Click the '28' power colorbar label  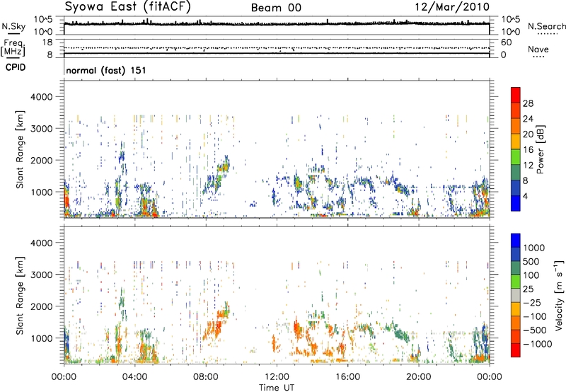[x=528, y=103]
